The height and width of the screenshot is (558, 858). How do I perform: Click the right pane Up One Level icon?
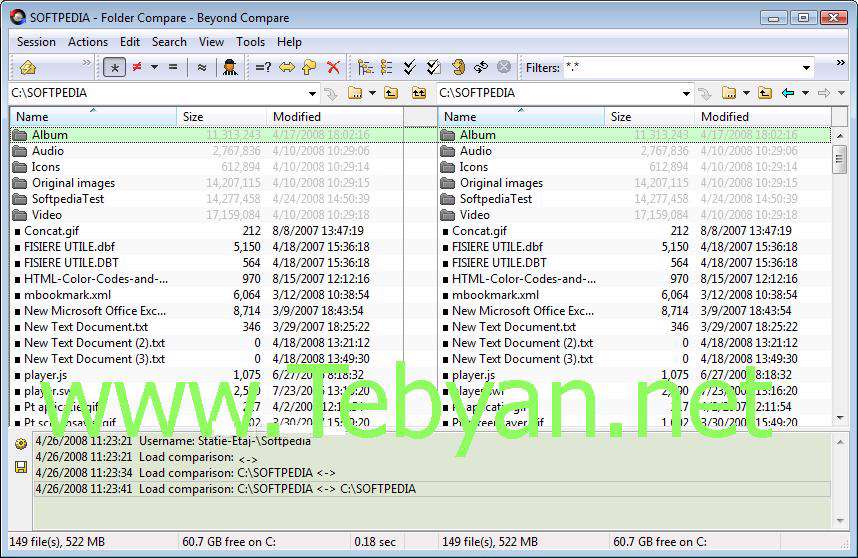pos(765,93)
